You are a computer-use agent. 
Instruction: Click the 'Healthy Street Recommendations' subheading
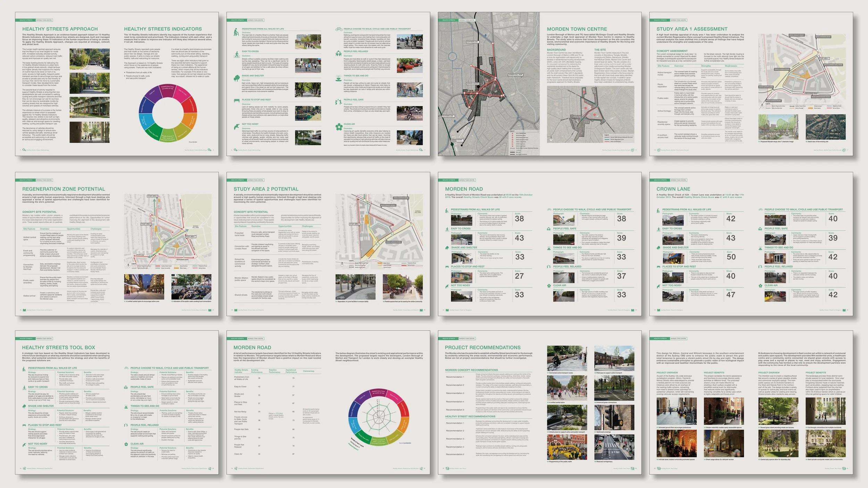(470, 417)
